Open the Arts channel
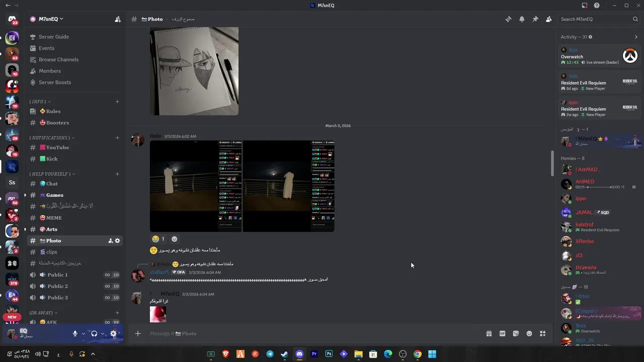Image resolution: width=644 pixels, height=362 pixels. point(75,229)
